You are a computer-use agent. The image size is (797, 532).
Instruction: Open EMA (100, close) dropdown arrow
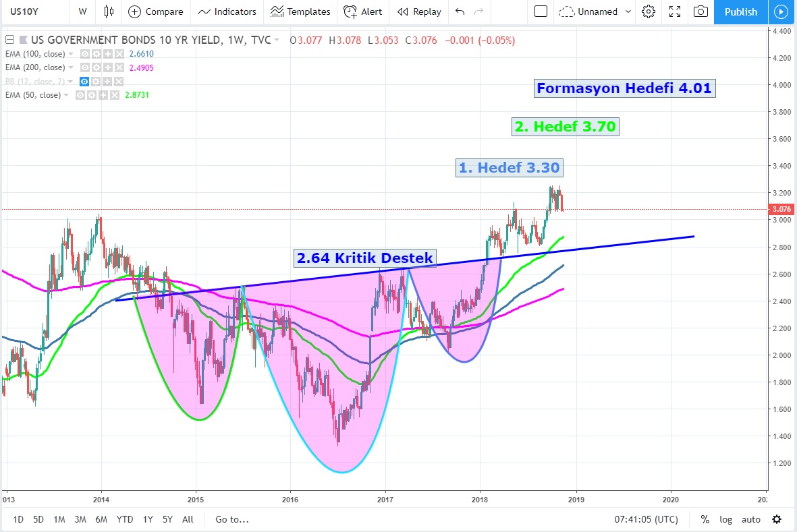pyautogui.click(x=71, y=54)
